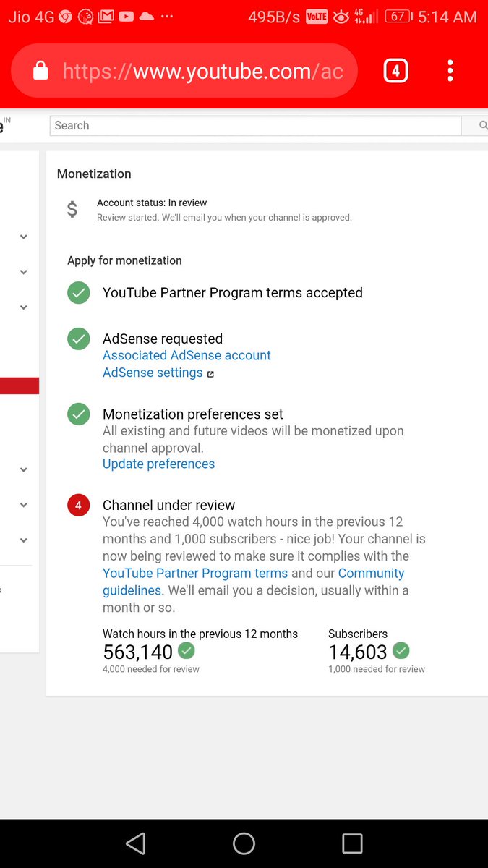Image resolution: width=488 pixels, height=868 pixels.
Task: Click the external link icon after AdSense settings
Action: 210,374
